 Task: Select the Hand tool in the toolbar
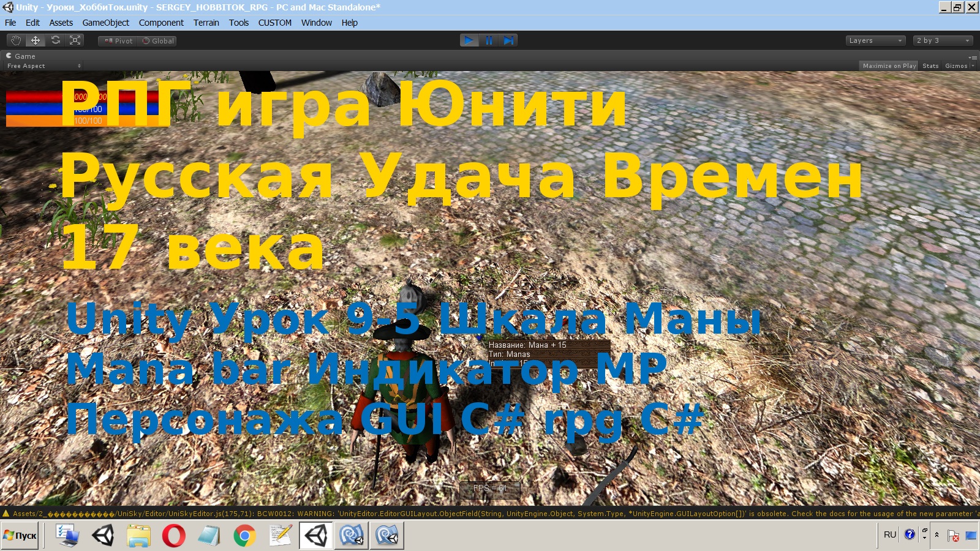click(x=16, y=40)
